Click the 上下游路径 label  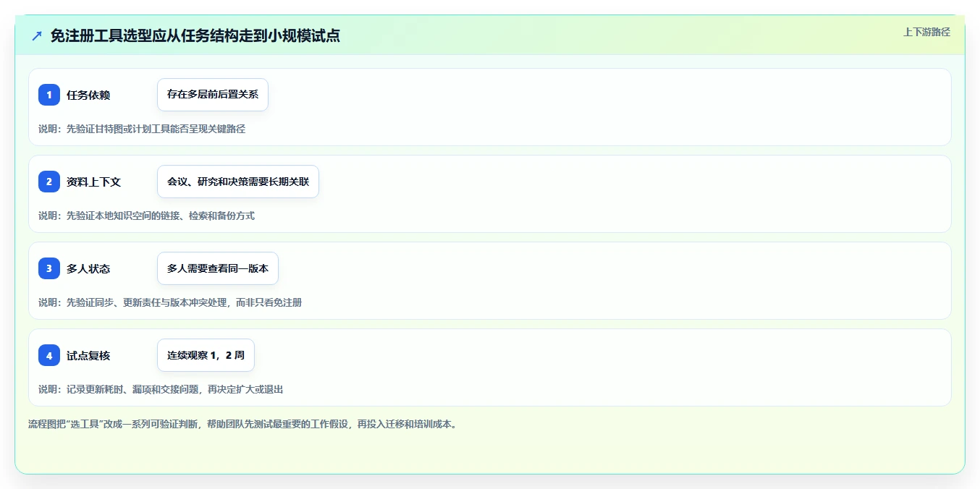[926, 32]
